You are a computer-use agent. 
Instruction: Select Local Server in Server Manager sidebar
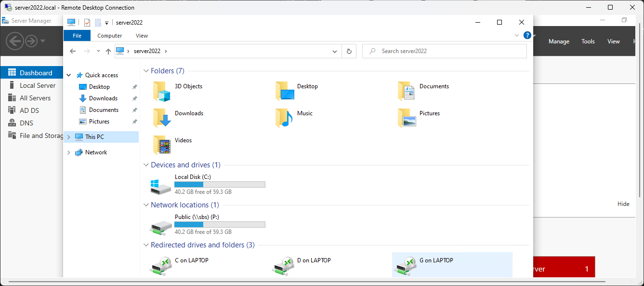(x=38, y=85)
